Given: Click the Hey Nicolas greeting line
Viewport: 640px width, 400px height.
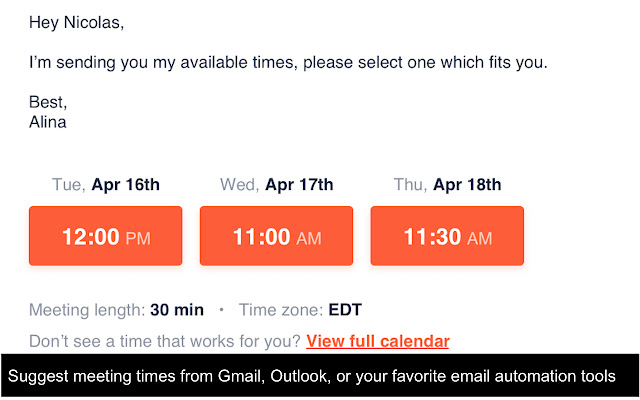Looking at the screenshot, I should click(79, 20).
